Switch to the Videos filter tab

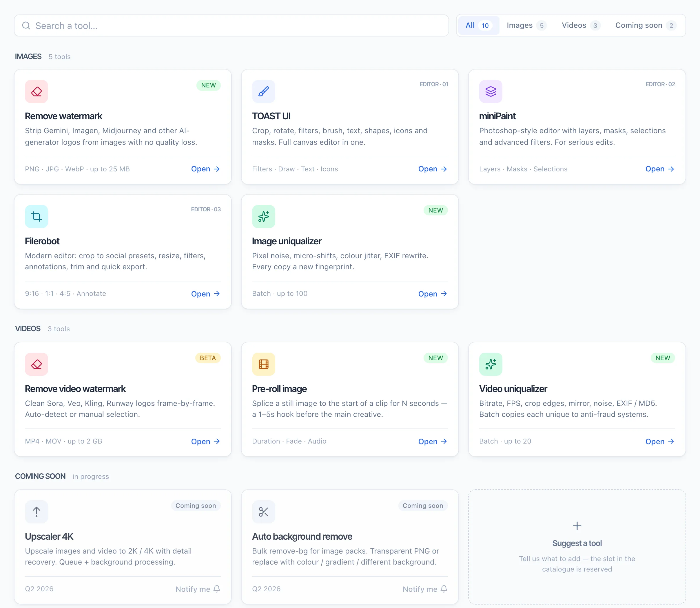click(x=581, y=25)
